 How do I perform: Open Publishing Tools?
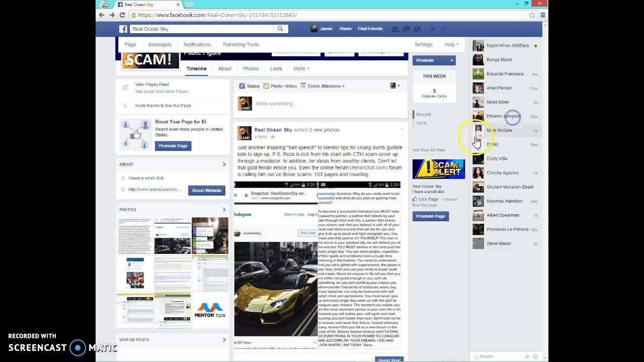point(241,44)
